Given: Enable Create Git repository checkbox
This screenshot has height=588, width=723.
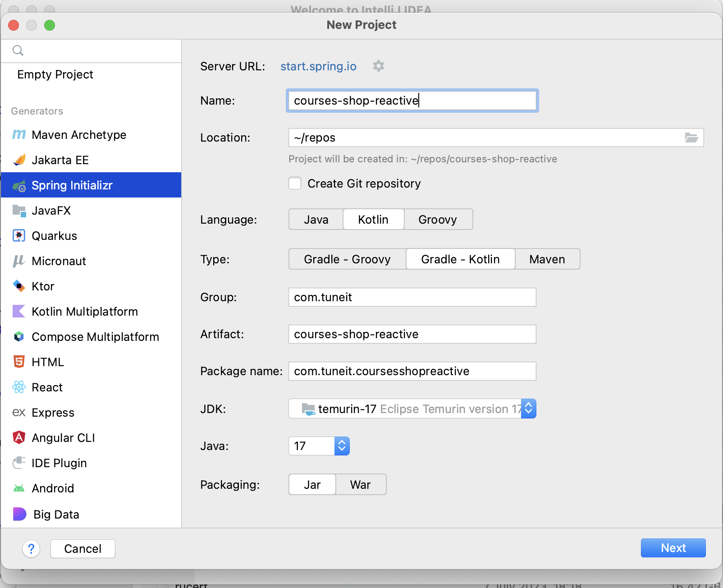Looking at the screenshot, I should pos(295,184).
